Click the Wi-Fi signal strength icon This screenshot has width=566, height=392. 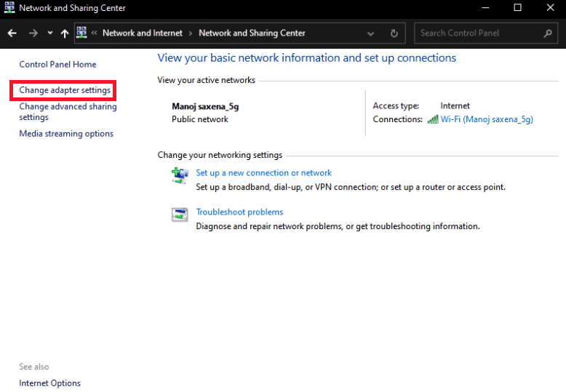pyautogui.click(x=433, y=119)
